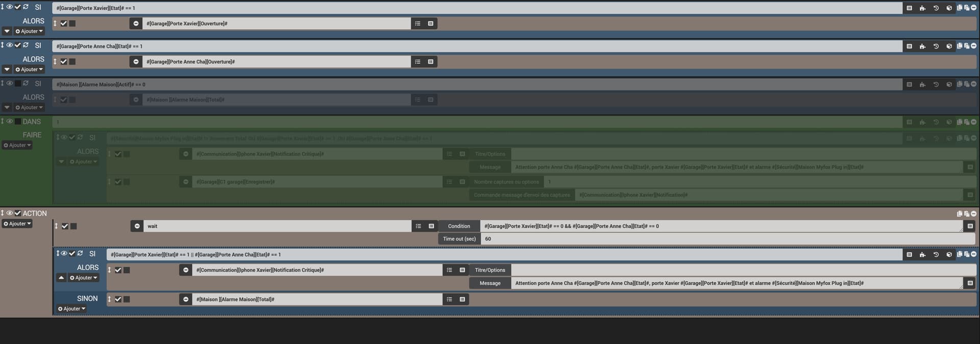980x344 pixels.
Task: Click cube icon on Porte Xavier SI row
Action: [x=949, y=8]
